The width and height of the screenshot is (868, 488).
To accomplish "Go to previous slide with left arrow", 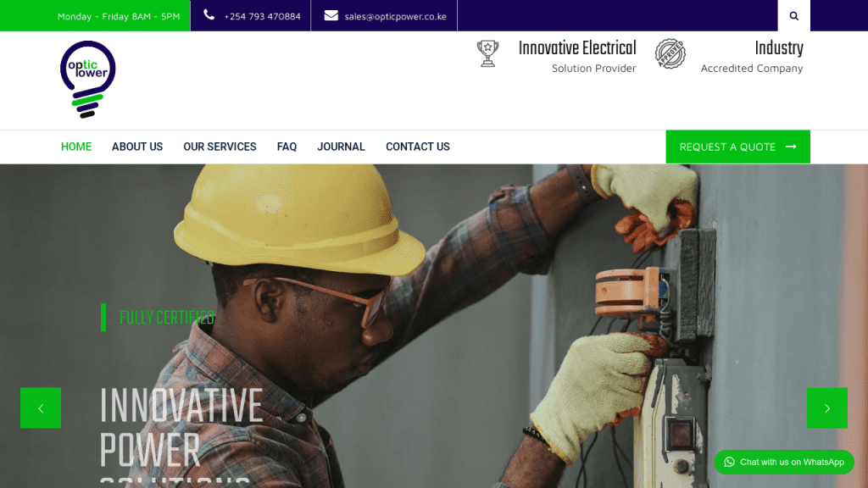I will 41,408.
